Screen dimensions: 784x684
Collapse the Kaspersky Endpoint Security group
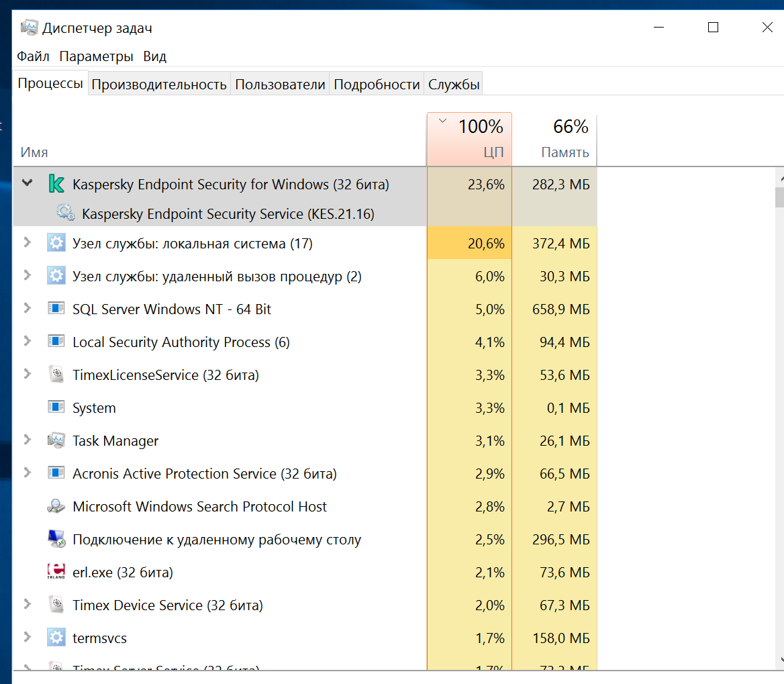28,183
